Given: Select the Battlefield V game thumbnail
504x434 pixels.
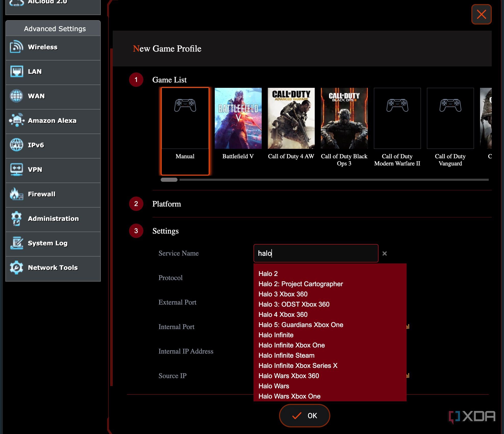Looking at the screenshot, I should click(x=238, y=118).
